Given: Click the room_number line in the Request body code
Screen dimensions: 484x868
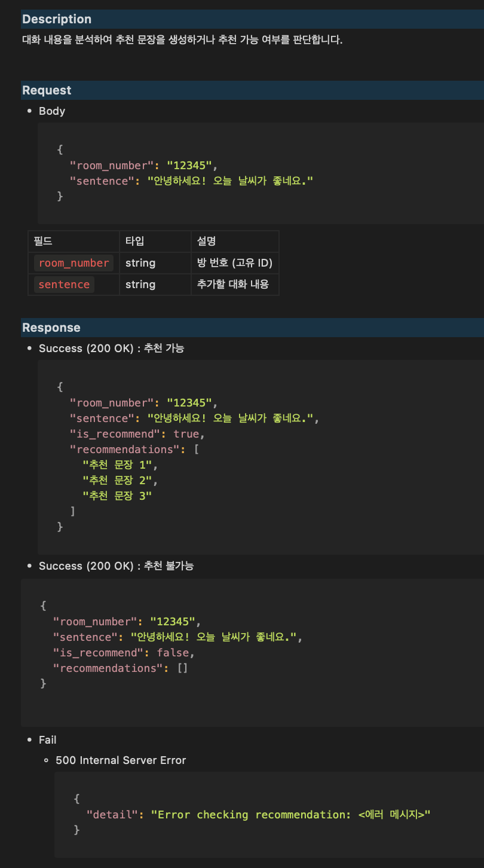Looking at the screenshot, I should tap(144, 165).
